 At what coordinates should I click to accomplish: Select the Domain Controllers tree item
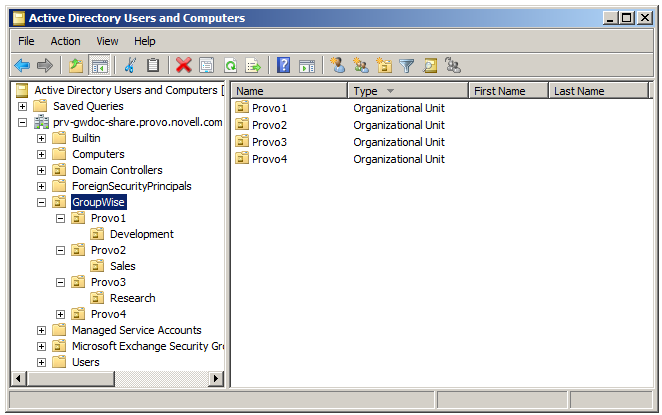(x=117, y=171)
